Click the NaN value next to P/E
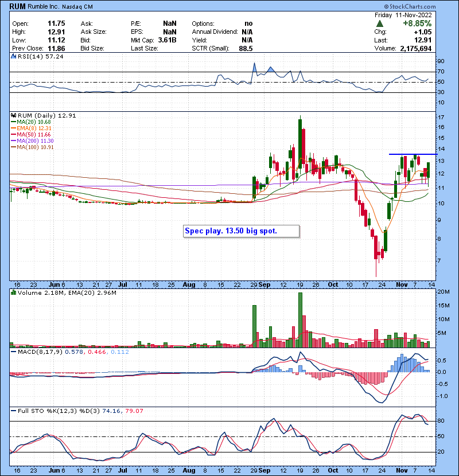Screen dimensions: 459x476 click(x=169, y=24)
